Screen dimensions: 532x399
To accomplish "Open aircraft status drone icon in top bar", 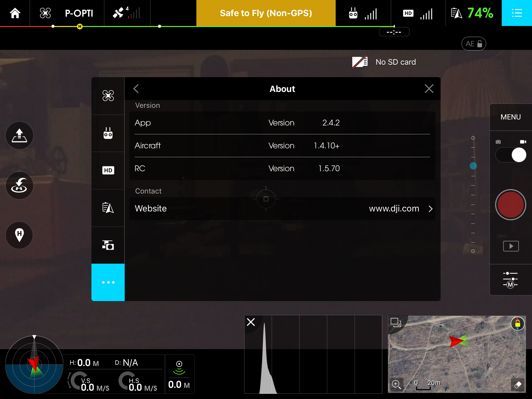I will [45, 13].
